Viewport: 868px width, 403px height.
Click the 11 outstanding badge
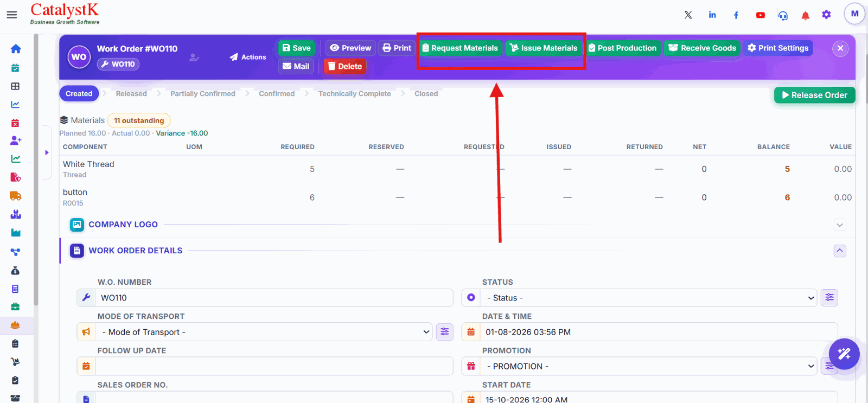click(139, 120)
